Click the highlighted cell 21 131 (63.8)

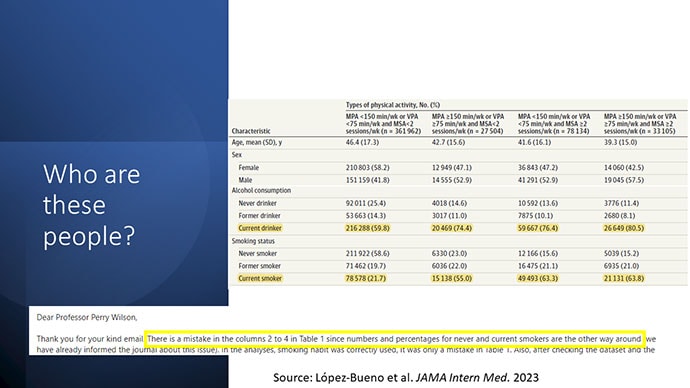coord(624,278)
